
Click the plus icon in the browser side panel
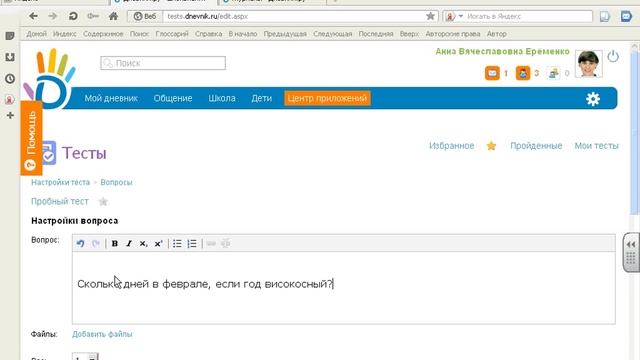(x=10, y=116)
